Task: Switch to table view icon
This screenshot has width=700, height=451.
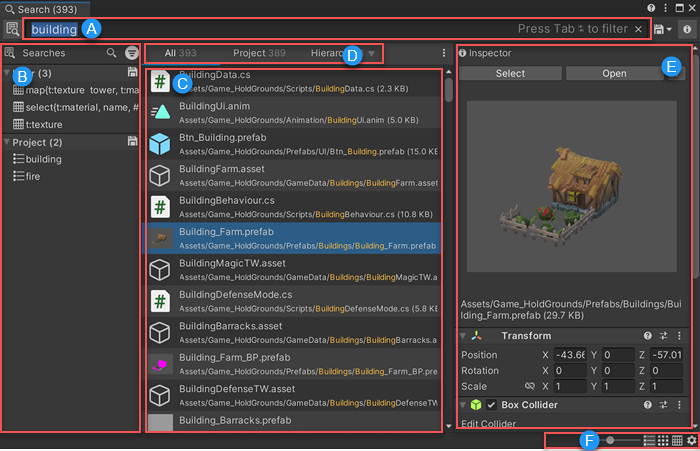Action: 677,440
